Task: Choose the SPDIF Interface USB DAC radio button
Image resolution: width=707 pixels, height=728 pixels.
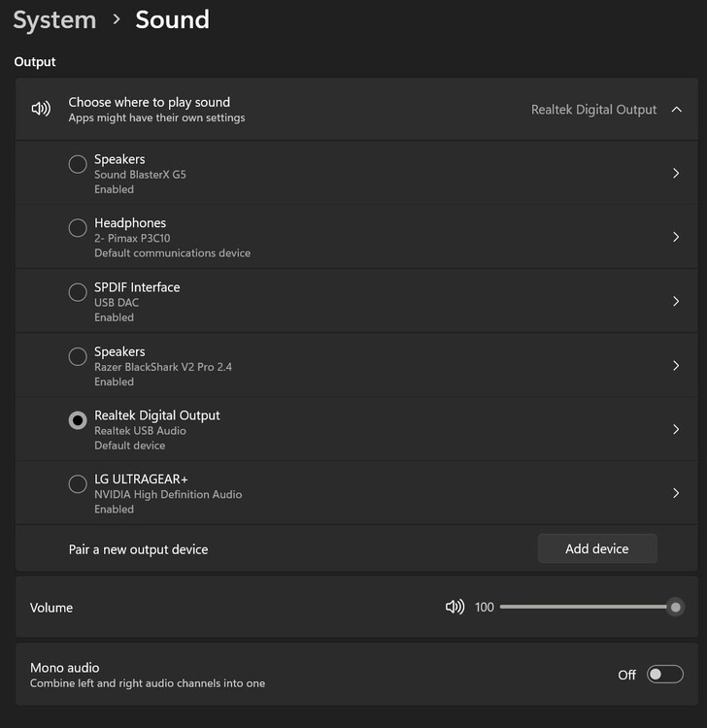Action: pyautogui.click(x=78, y=292)
